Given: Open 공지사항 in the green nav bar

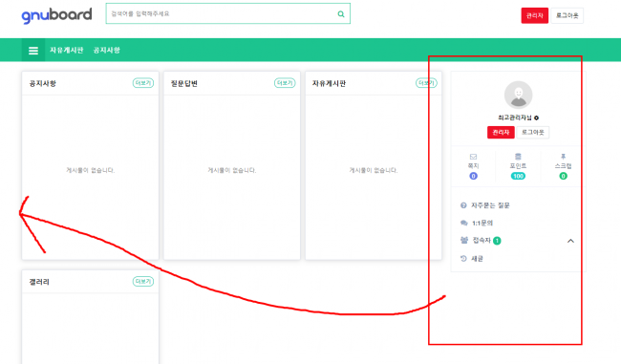Looking at the screenshot, I should point(107,50).
